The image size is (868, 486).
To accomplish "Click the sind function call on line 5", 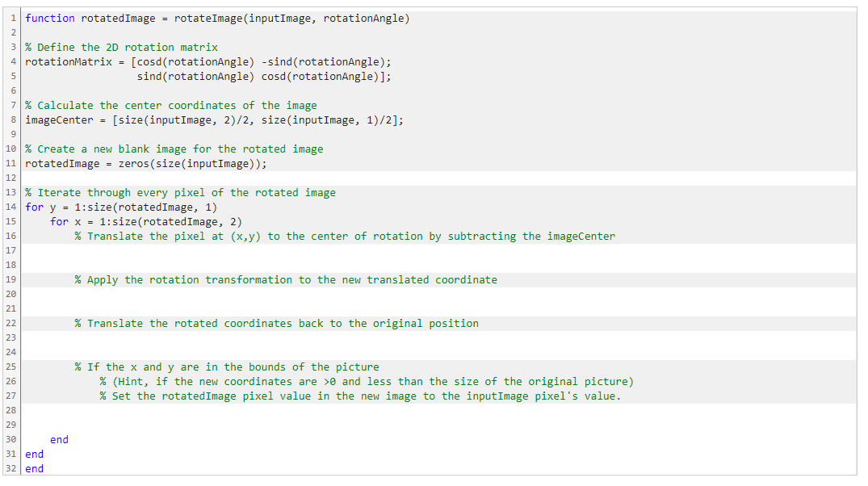I will click(150, 76).
